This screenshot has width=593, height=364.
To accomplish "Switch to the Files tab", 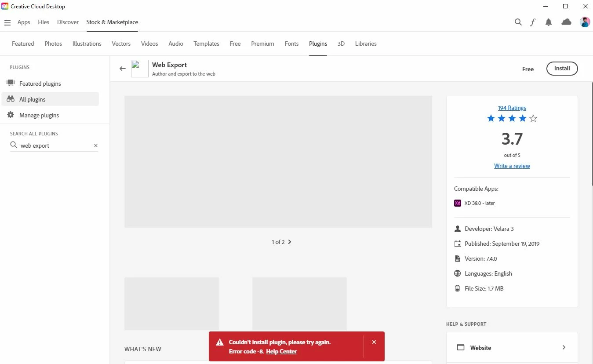I will coord(44,22).
